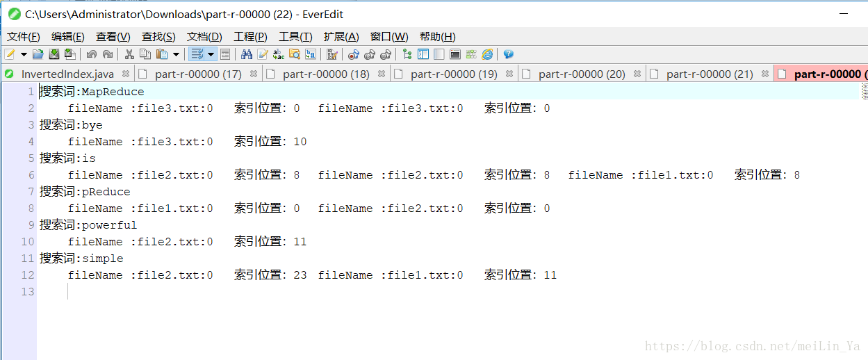Viewport: 868px width, 360px height.
Task: Click the Internet Explorer preview icon
Action: [x=487, y=54]
